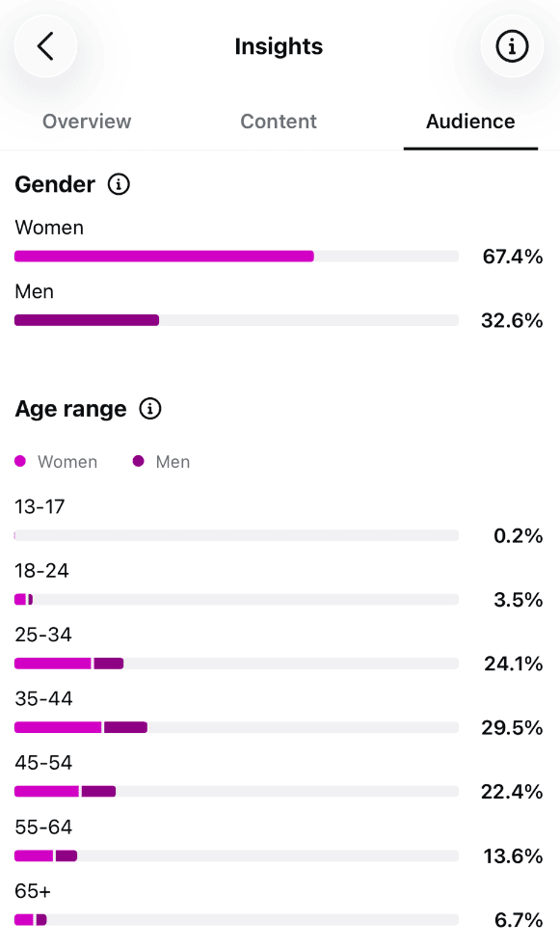Viewport: 560px width, 949px height.
Task: Switch to the Overview tab
Action: [87, 122]
